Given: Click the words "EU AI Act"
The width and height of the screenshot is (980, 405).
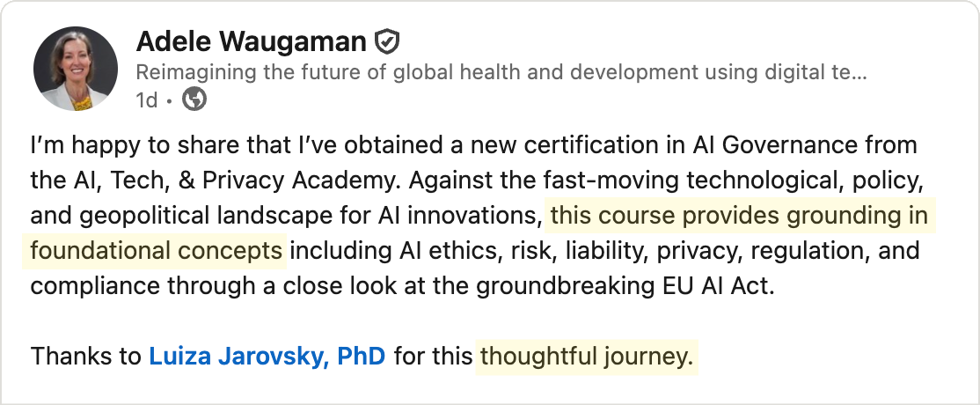Looking at the screenshot, I should pos(723,287).
